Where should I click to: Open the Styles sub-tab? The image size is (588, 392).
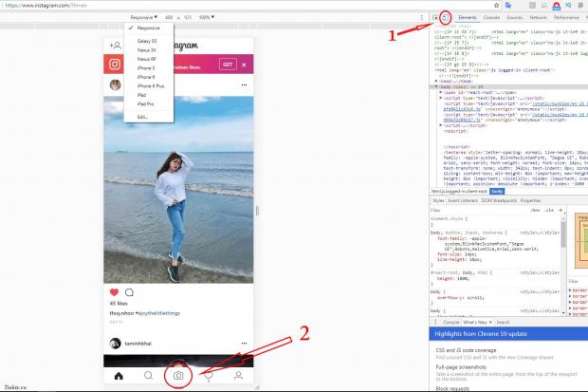point(438,200)
